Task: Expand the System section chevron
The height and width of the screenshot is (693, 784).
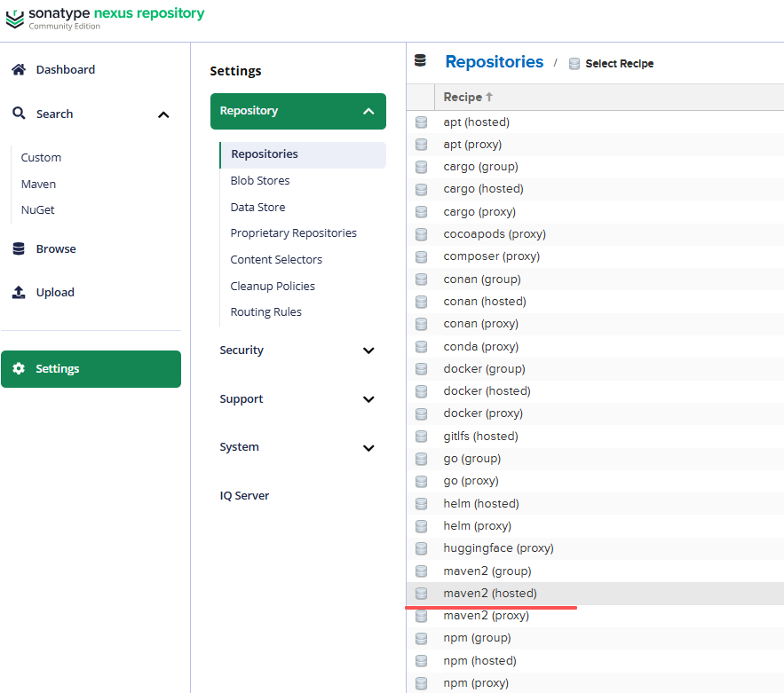Action: pyautogui.click(x=368, y=448)
